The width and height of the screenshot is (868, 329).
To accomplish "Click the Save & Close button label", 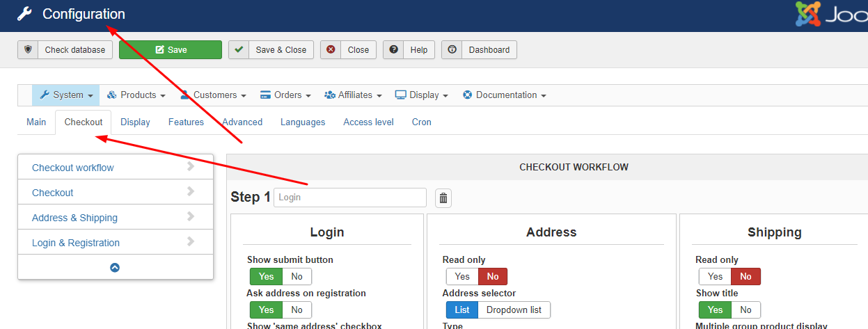I will point(281,50).
